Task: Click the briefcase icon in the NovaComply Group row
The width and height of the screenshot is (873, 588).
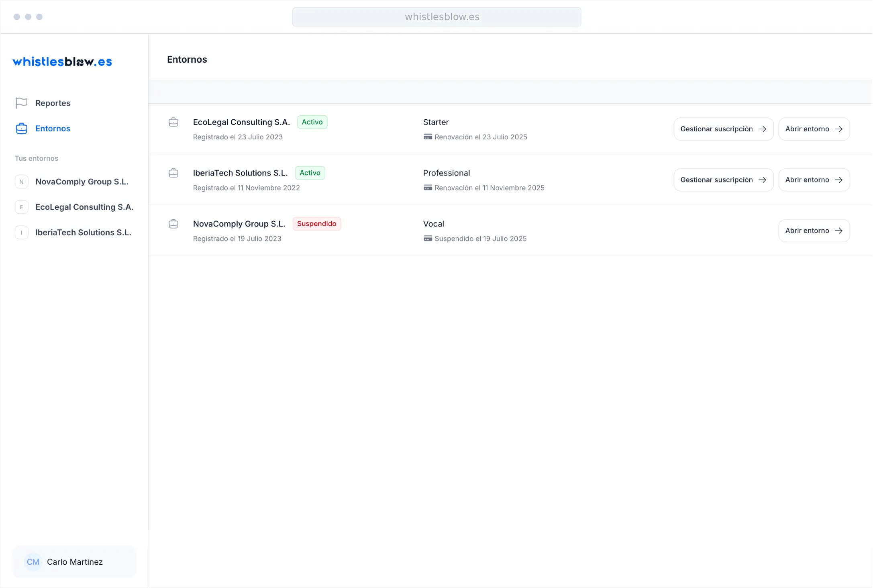Action: pyautogui.click(x=173, y=224)
